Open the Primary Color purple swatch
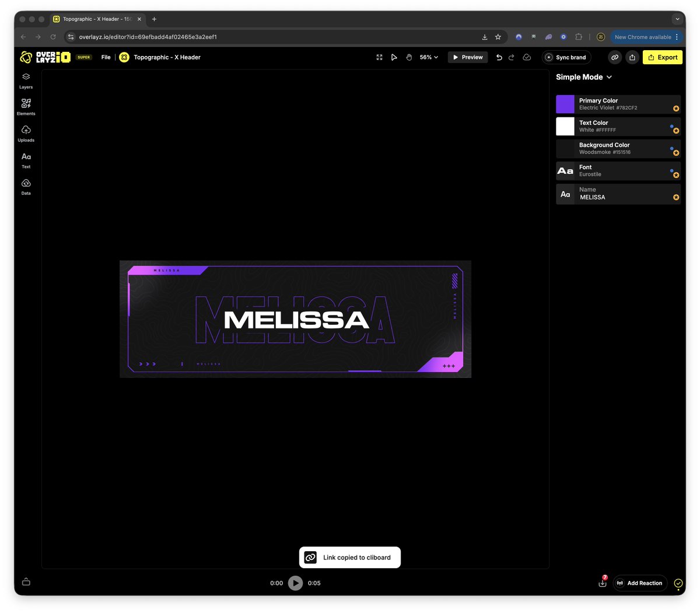The image size is (700, 613). (565, 104)
